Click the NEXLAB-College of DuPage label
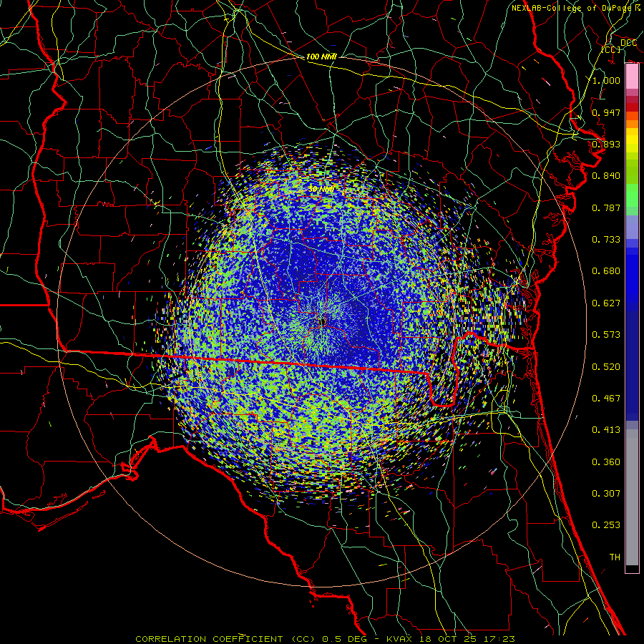This screenshot has width=644, height=644. pyautogui.click(x=572, y=8)
